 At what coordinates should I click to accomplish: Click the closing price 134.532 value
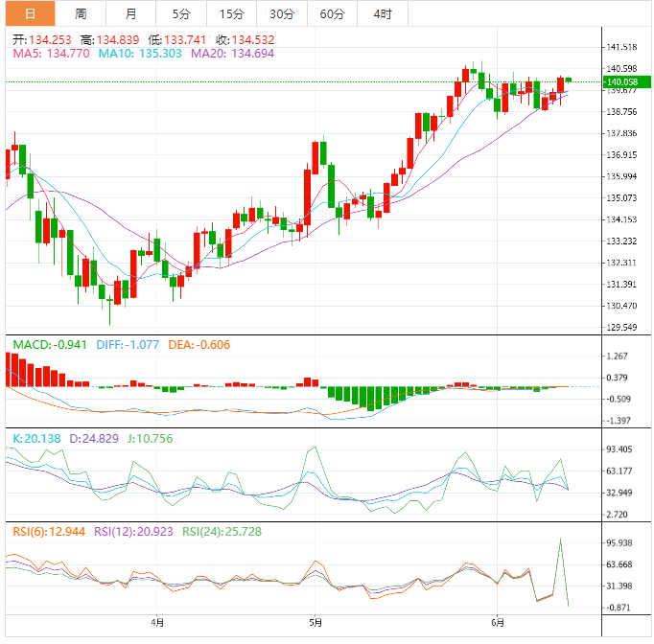253,40
